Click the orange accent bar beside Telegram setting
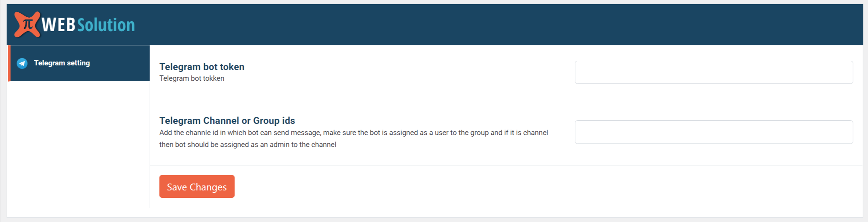 [9, 63]
